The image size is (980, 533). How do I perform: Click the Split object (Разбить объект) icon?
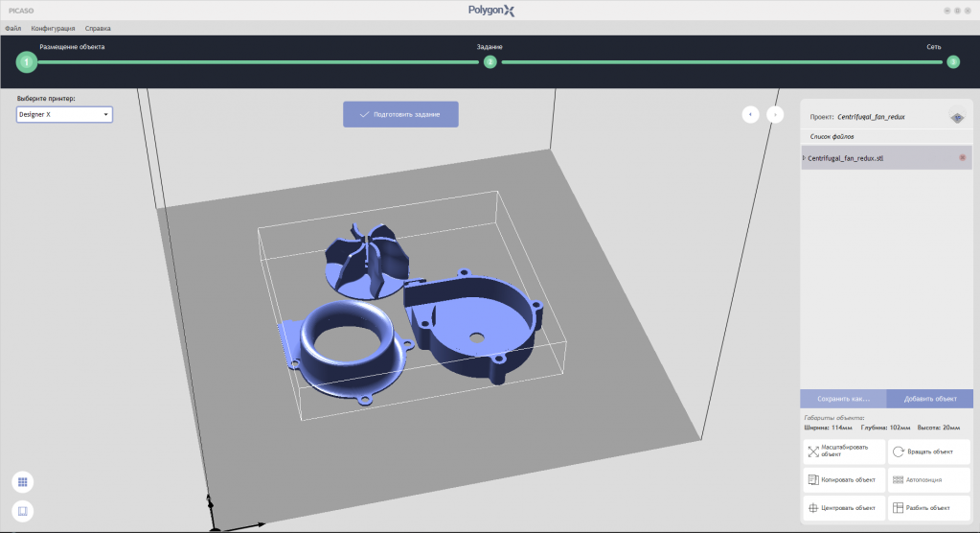pos(898,508)
